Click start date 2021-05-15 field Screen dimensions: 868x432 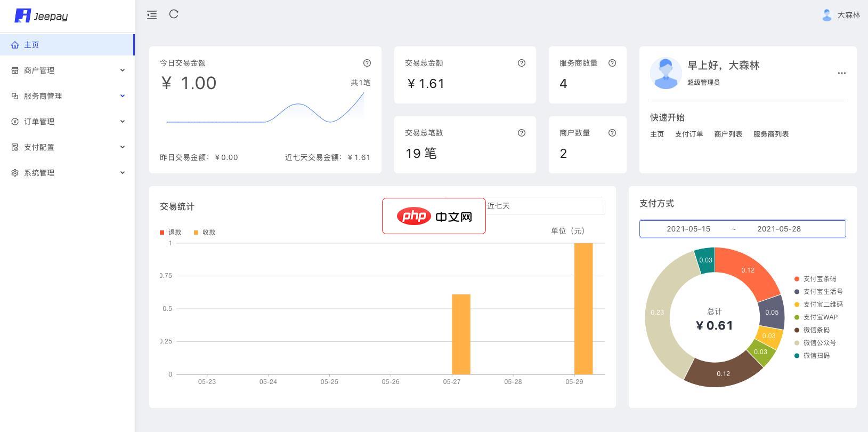tap(688, 229)
